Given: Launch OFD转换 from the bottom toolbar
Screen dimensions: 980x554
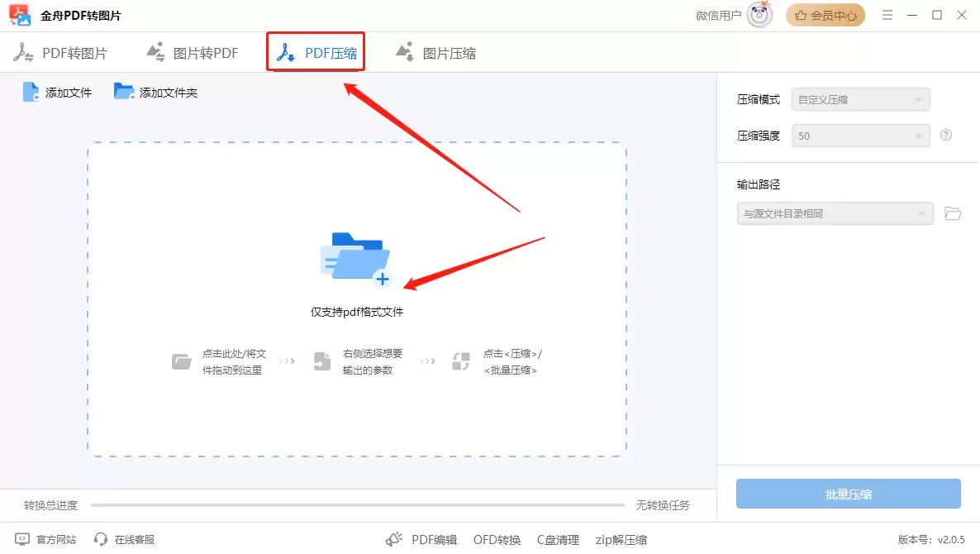Looking at the screenshot, I should click(497, 539).
